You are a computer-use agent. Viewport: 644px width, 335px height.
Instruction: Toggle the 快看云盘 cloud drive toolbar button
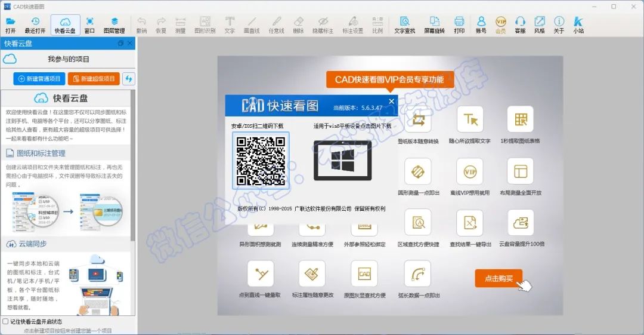[65, 25]
